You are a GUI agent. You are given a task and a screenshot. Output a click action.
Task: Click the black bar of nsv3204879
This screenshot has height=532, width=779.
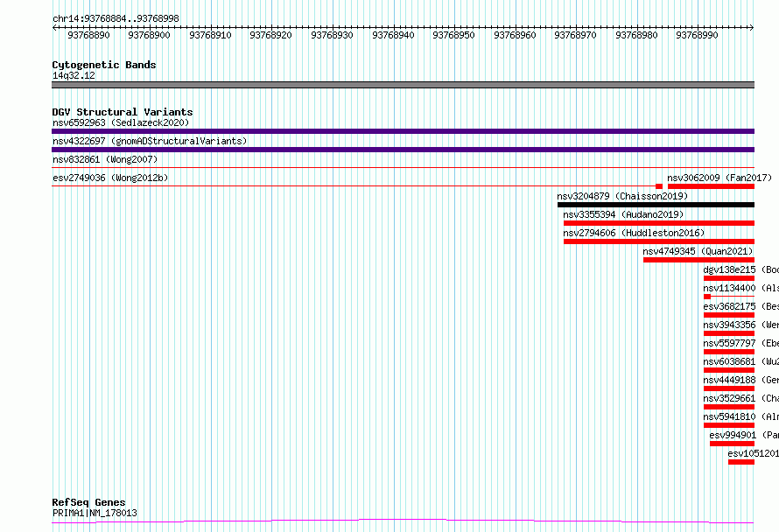coord(656,205)
